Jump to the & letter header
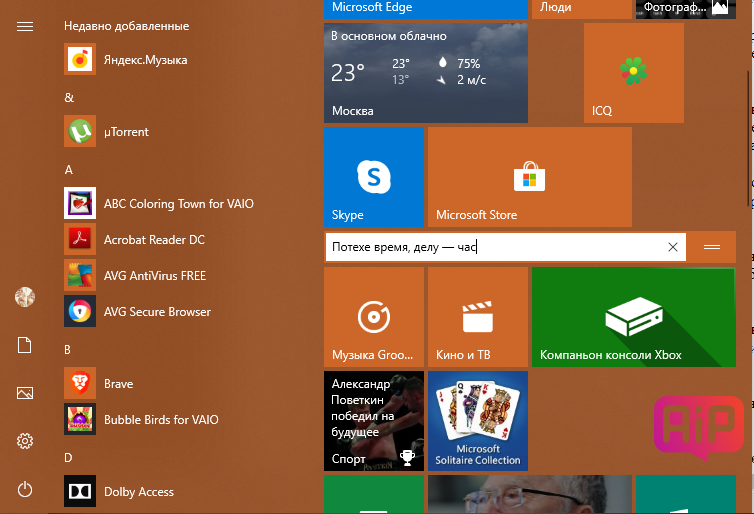The width and height of the screenshot is (754, 514). coord(69,98)
